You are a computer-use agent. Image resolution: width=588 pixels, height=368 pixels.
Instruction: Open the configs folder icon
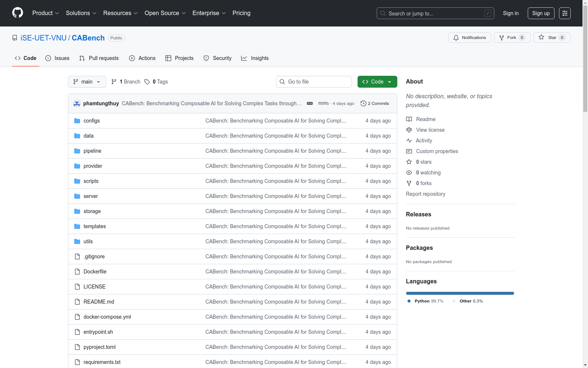[x=77, y=121]
